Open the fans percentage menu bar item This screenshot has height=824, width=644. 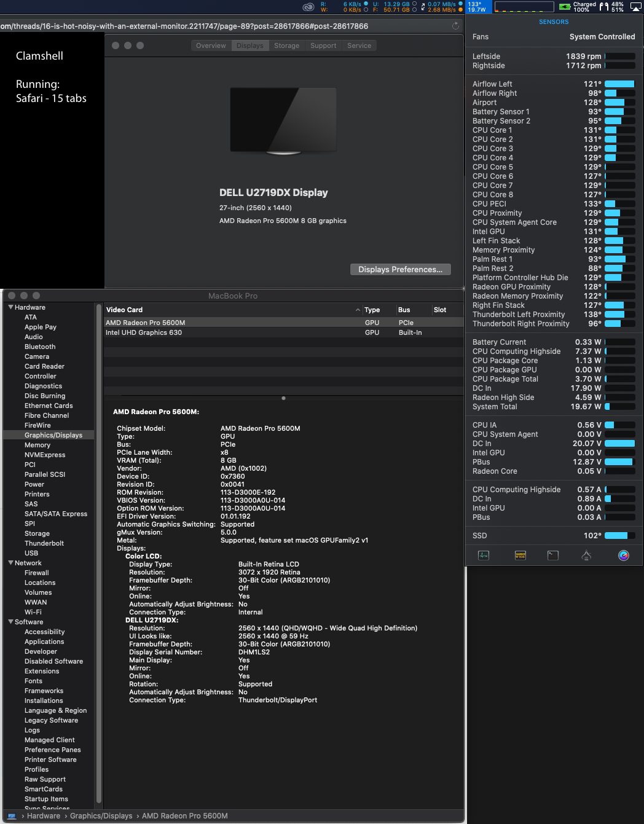click(612, 7)
